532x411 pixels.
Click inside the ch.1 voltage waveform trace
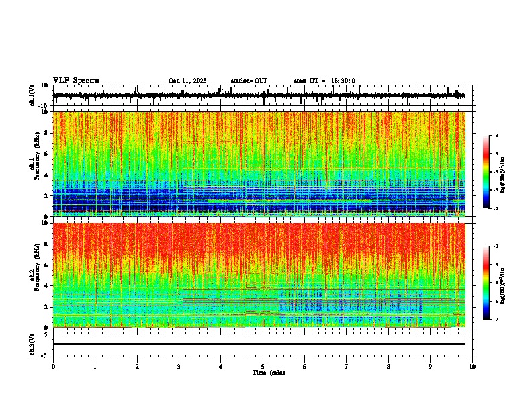tap(259, 96)
